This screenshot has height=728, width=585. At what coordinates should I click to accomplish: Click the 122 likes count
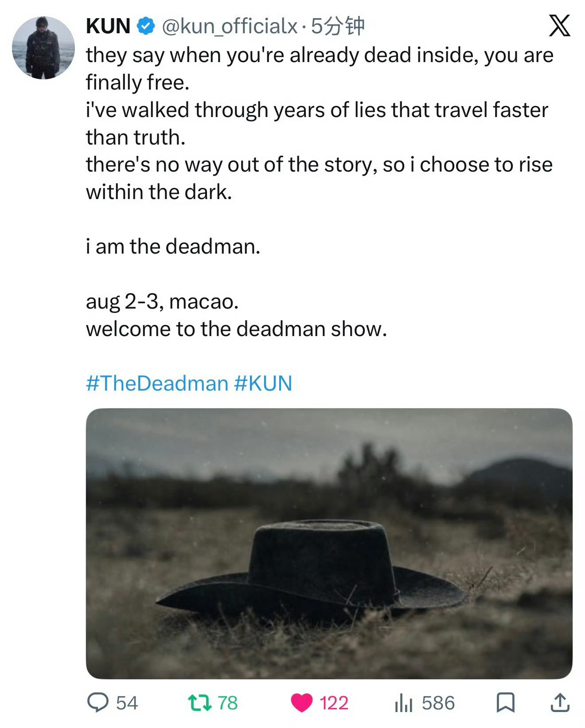334,703
